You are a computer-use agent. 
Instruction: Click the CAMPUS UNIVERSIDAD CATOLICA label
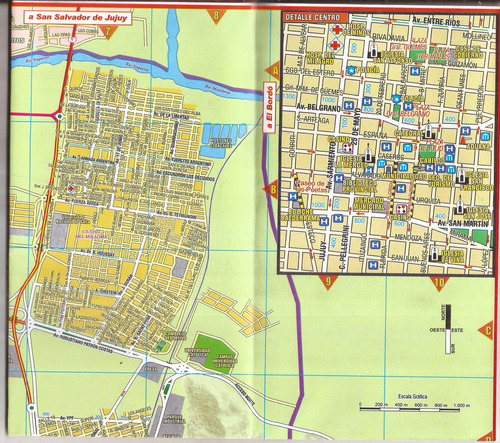pos(224,361)
